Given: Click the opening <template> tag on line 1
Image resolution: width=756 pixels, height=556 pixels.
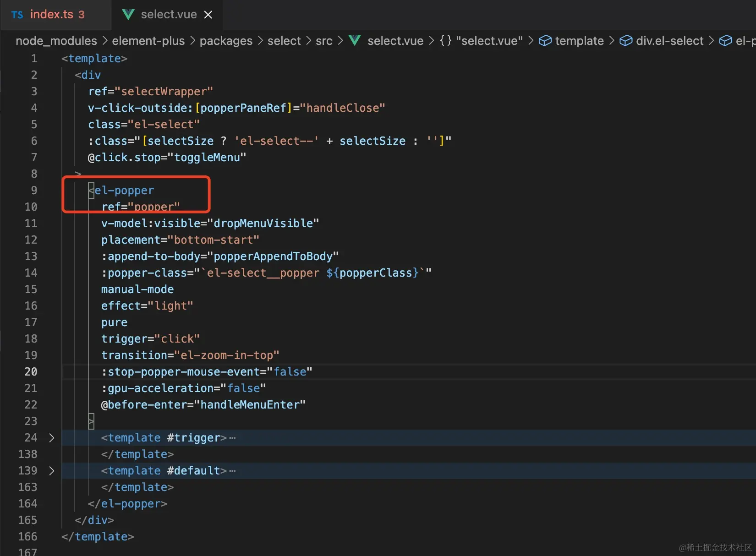Looking at the screenshot, I should tap(94, 59).
